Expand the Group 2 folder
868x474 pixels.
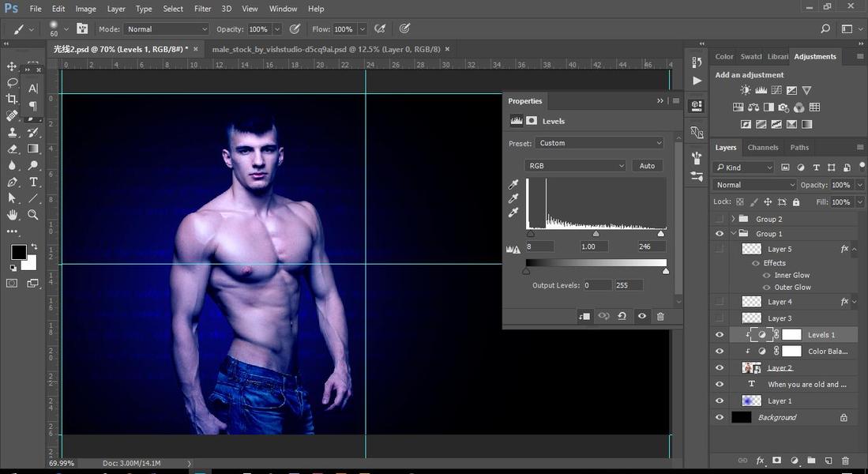(x=733, y=219)
